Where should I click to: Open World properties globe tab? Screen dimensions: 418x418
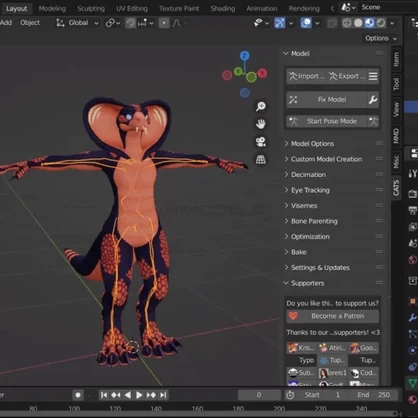[412, 259]
